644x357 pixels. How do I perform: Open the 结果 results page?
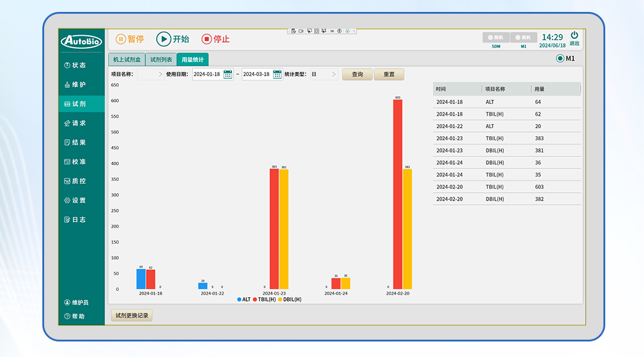[82, 142]
